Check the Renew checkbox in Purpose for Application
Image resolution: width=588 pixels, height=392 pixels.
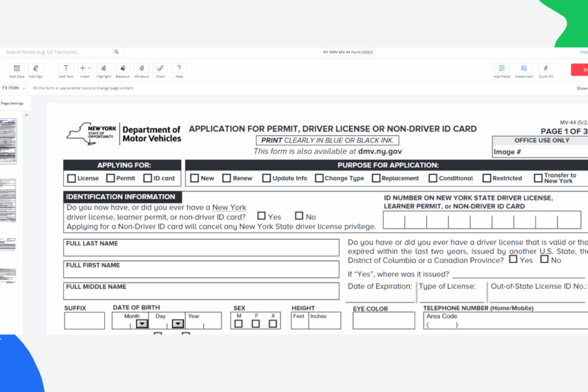226,178
